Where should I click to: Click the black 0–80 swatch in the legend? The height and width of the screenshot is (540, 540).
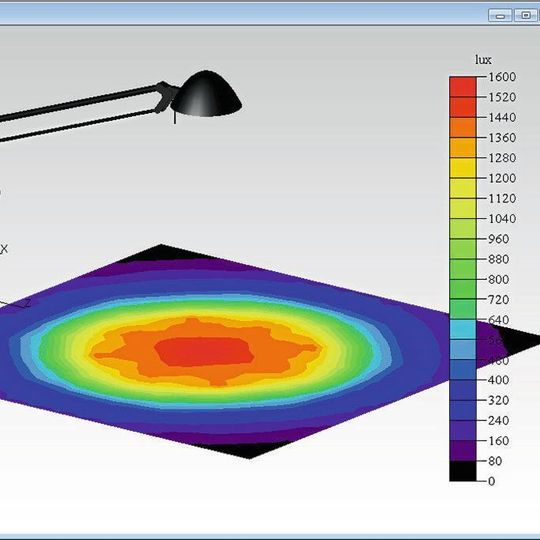click(x=463, y=471)
